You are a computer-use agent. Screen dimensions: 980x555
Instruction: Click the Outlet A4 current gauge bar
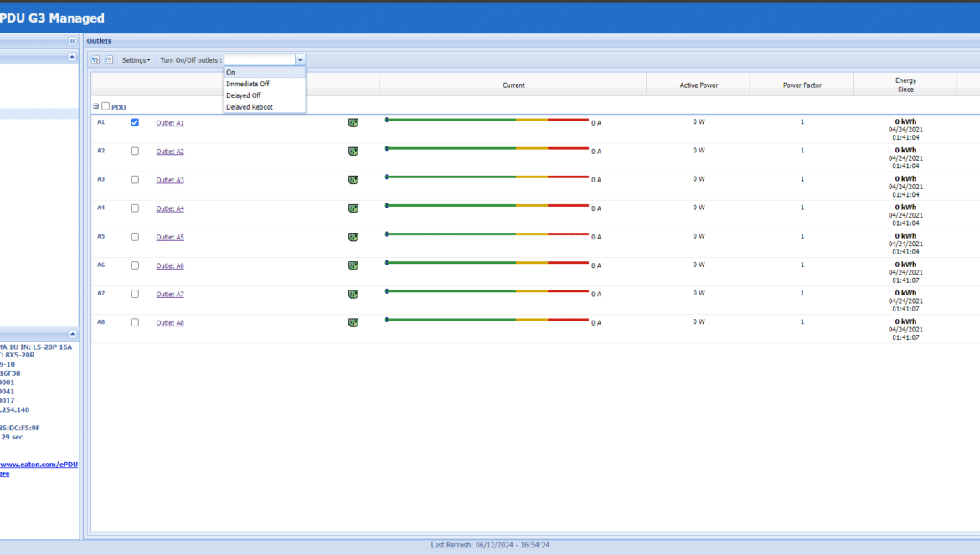click(x=487, y=205)
